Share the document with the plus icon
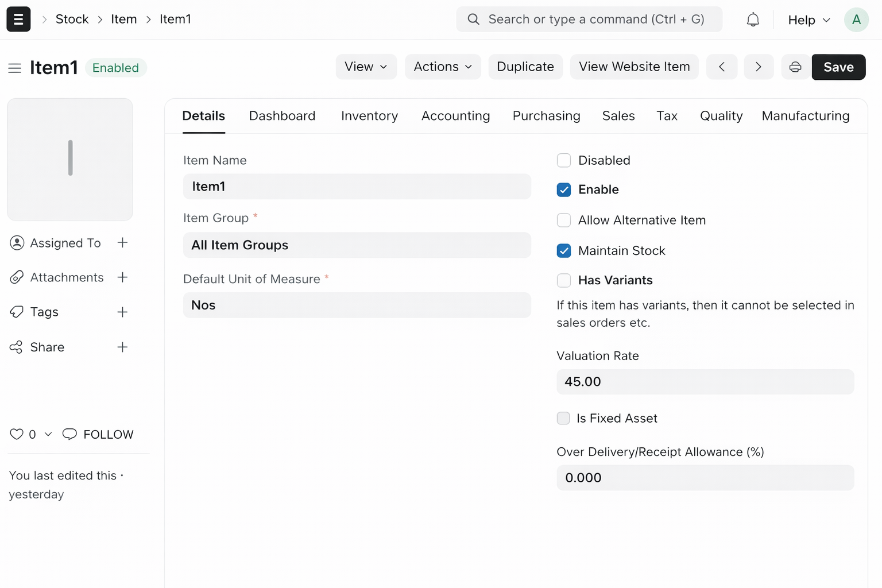The height and width of the screenshot is (588, 882). click(x=122, y=347)
